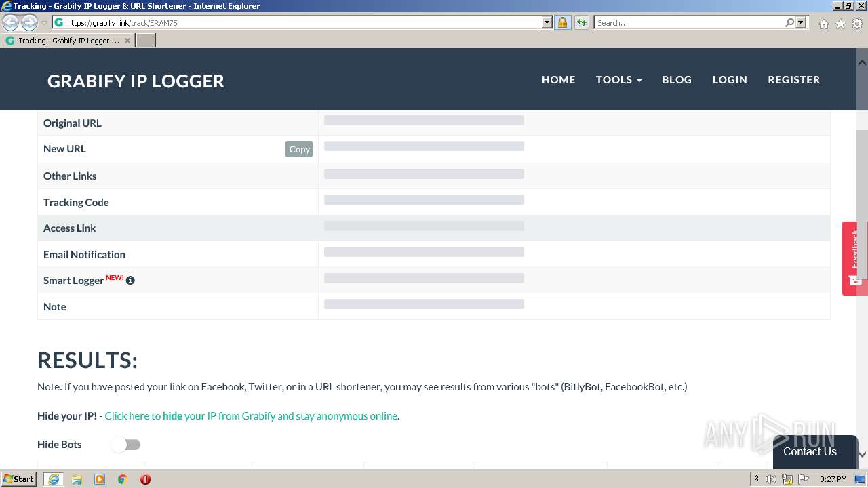Click the browser Forward arrow button
This screenshot has height=488, width=868.
[x=29, y=22]
